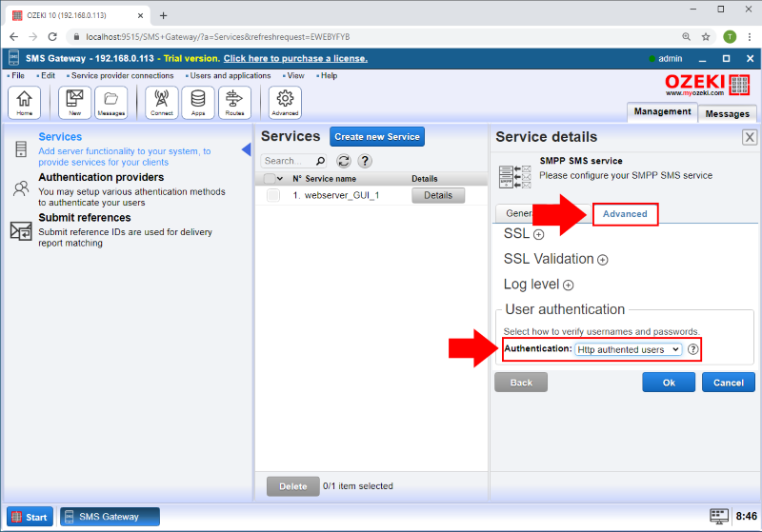Click the webserver_GUI_1 service name
Viewport: 762px width, 532px height.
[x=342, y=195]
